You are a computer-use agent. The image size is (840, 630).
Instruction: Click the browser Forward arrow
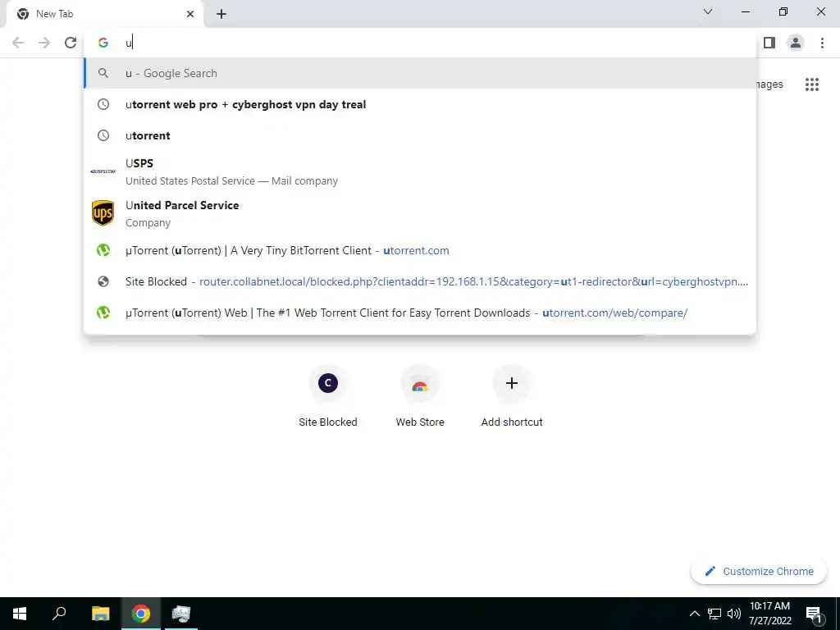click(44, 43)
